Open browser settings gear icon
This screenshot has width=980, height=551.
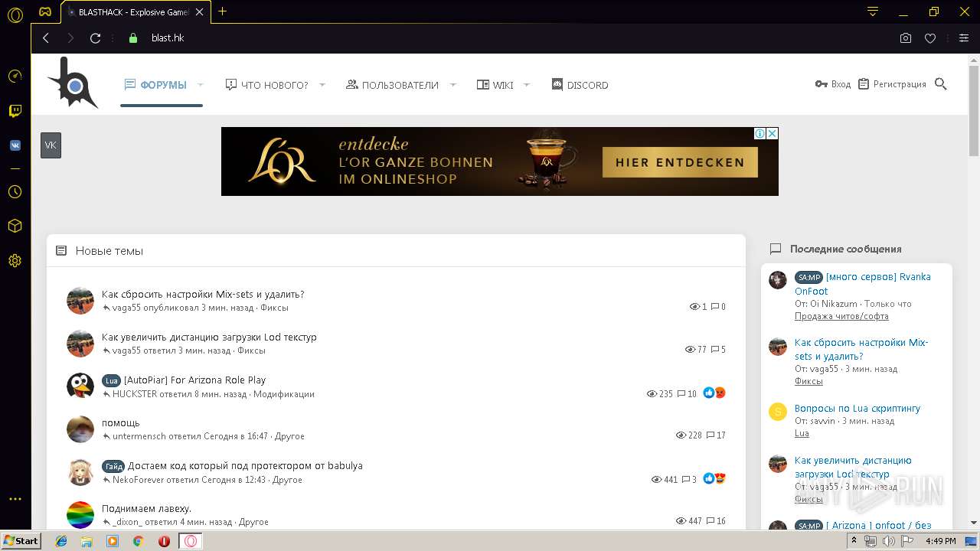click(15, 261)
